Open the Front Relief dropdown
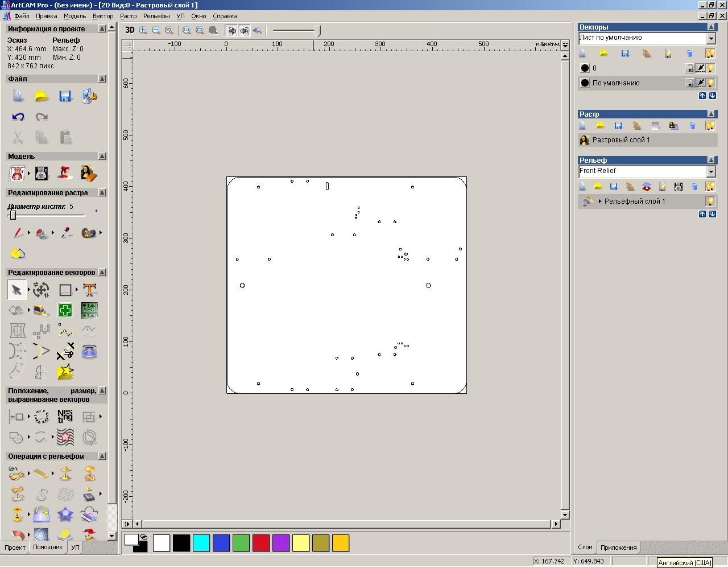This screenshot has width=728, height=568. (710, 171)
